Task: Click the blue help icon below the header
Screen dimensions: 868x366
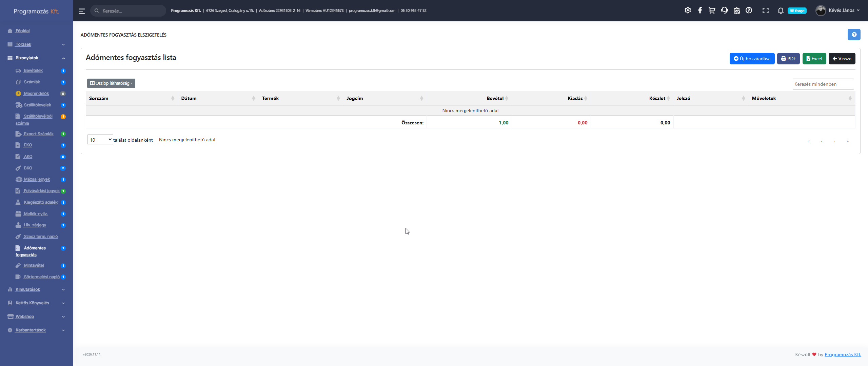Action: click(x=854, y=35)
